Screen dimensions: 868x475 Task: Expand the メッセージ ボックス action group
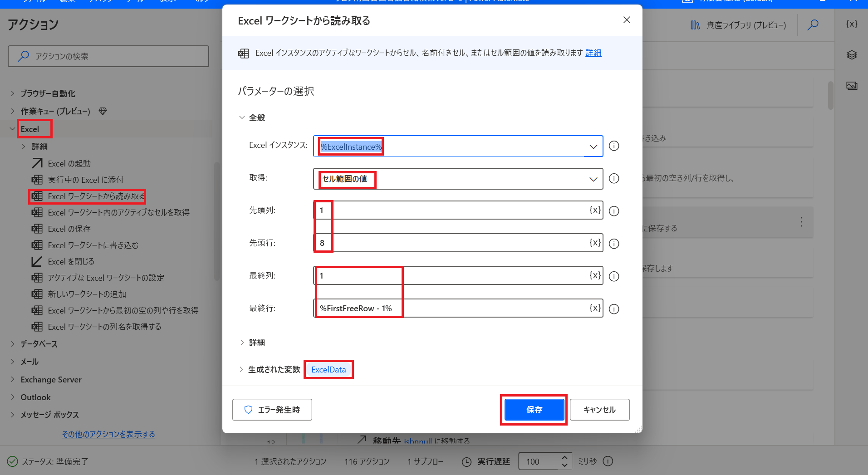coord(13,415)
